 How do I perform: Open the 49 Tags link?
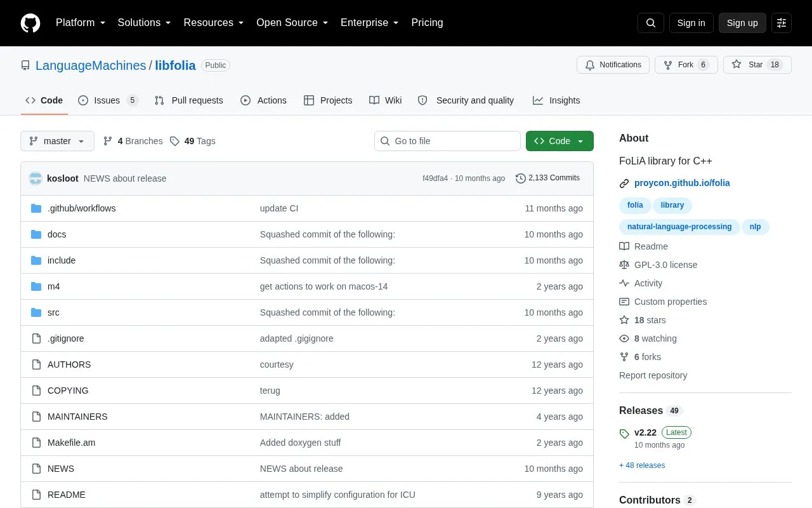click(193, 141)
